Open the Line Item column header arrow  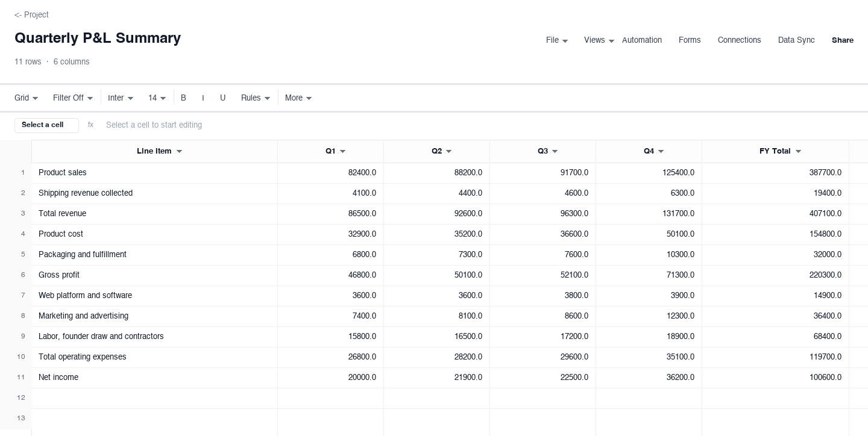point(179,152)
